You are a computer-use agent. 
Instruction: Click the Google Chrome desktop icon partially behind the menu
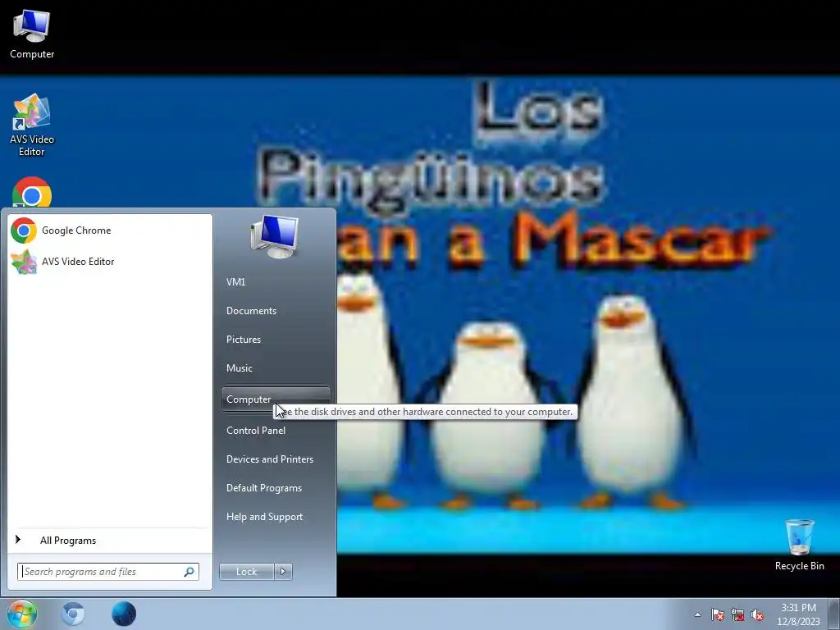32,192
